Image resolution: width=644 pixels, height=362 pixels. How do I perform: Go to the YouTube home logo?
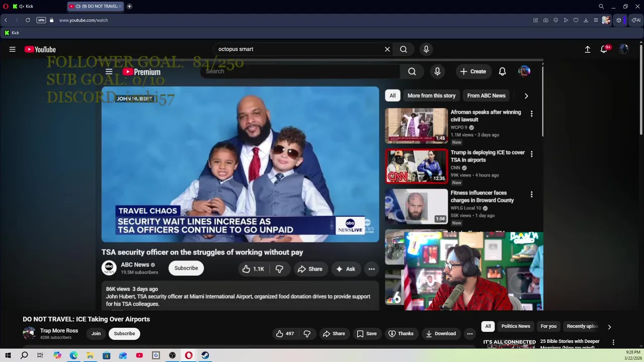click(x=40, y=49)
